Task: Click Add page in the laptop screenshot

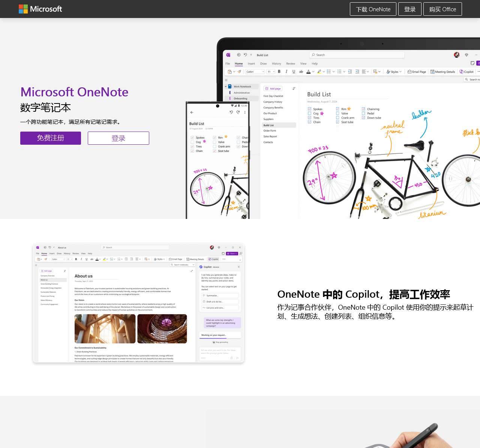Action: point(273,88)
